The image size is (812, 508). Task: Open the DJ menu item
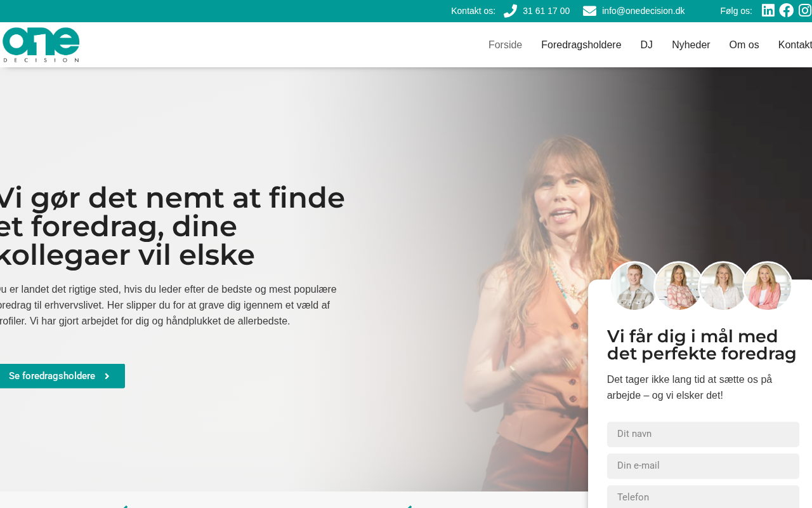click(x=646, y=44)
